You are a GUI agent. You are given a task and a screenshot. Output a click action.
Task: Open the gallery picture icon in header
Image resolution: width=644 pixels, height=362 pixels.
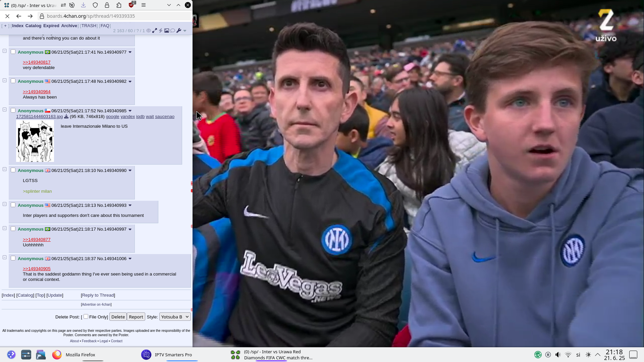coord(167,31)
